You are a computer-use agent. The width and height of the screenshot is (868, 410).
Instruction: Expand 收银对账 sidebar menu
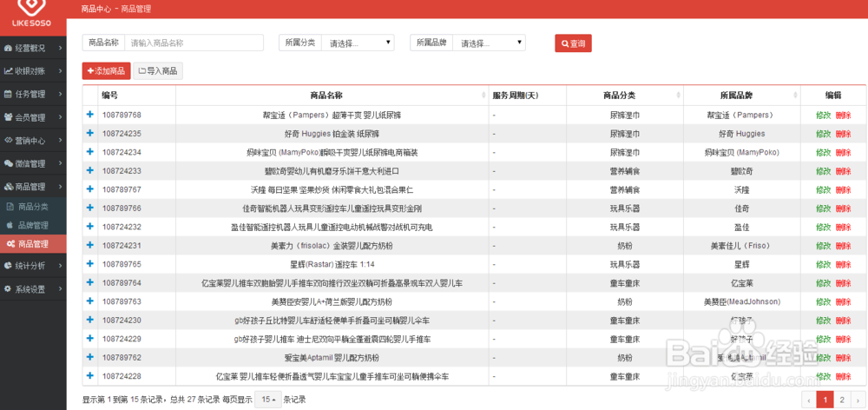pyautogui.click(x=33, y=71)
